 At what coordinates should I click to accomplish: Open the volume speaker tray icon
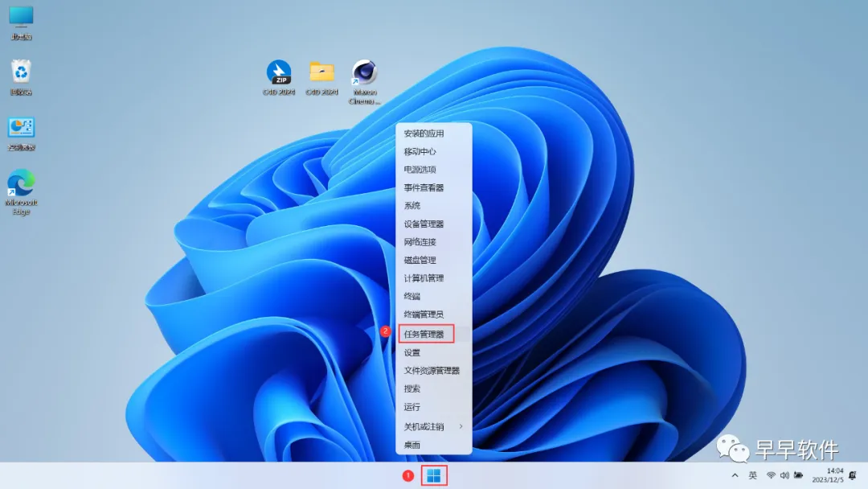784,475
